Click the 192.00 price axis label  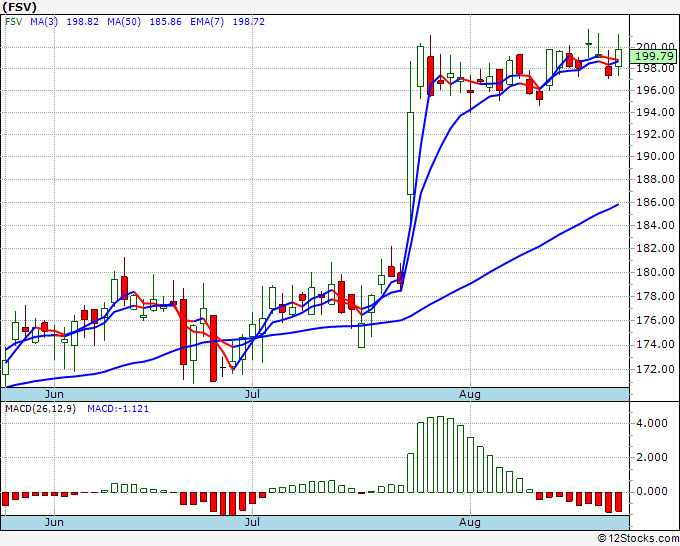pos(655,134)
